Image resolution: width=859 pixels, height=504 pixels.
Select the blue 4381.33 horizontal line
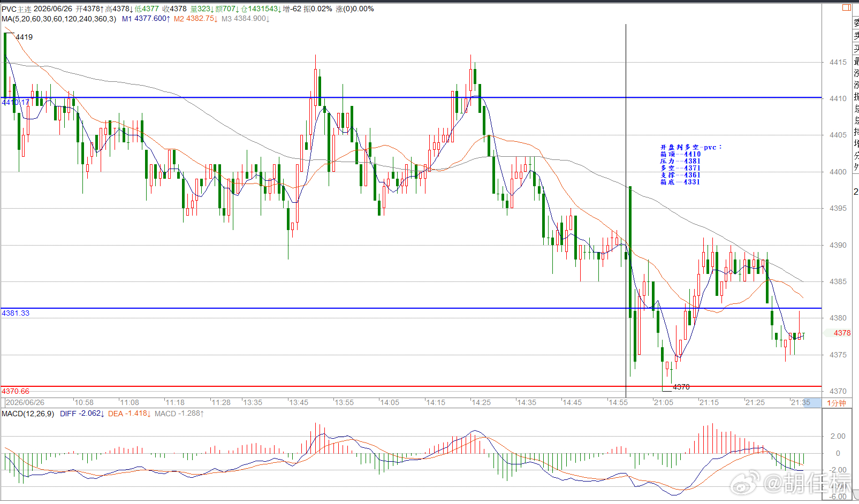411,308
